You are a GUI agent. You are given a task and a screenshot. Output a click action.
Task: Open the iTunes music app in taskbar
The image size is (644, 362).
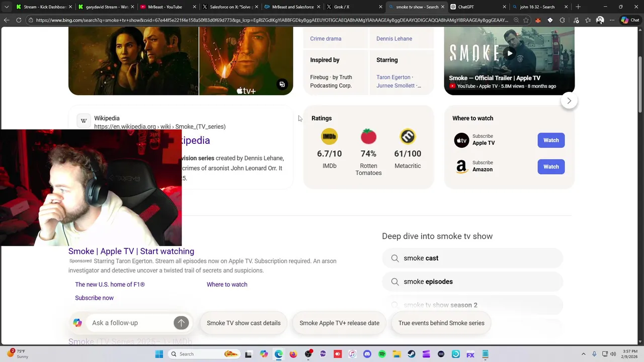(352, 354)
